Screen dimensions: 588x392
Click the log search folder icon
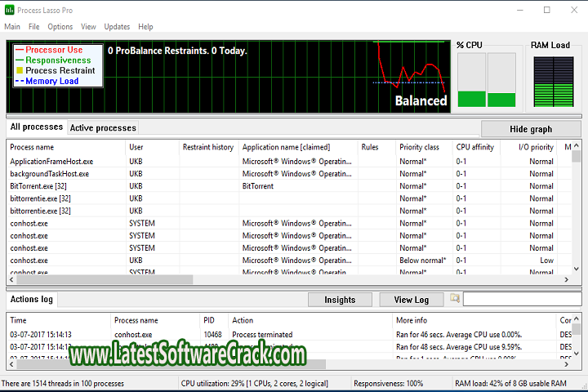456,299
